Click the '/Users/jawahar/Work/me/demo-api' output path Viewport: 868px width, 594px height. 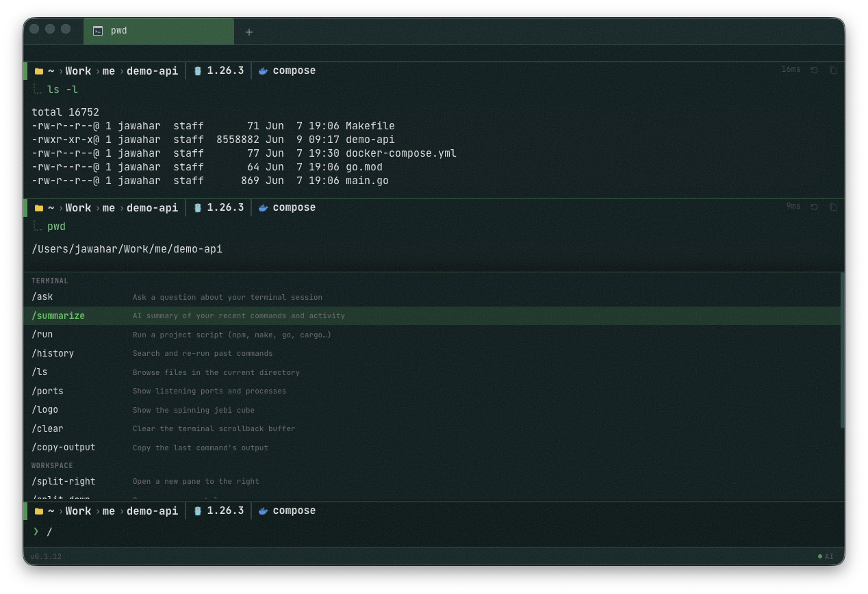127,249
